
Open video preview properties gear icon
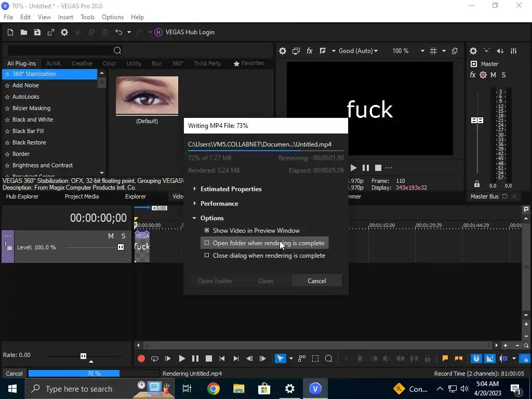pos(283,51)
